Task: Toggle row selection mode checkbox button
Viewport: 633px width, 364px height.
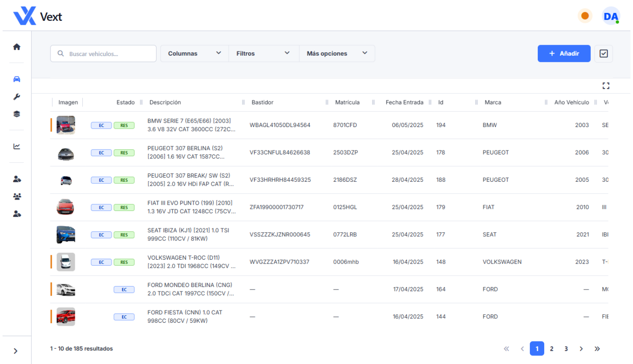Action: pyautogui.click(x=603, y=53)
